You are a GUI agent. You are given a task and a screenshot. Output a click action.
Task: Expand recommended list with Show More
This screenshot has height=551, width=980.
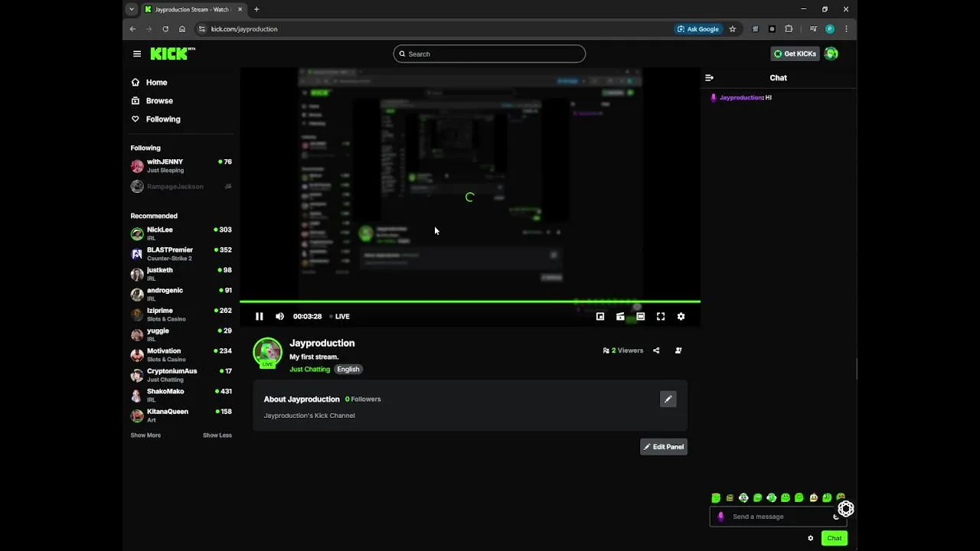point(145,435)
